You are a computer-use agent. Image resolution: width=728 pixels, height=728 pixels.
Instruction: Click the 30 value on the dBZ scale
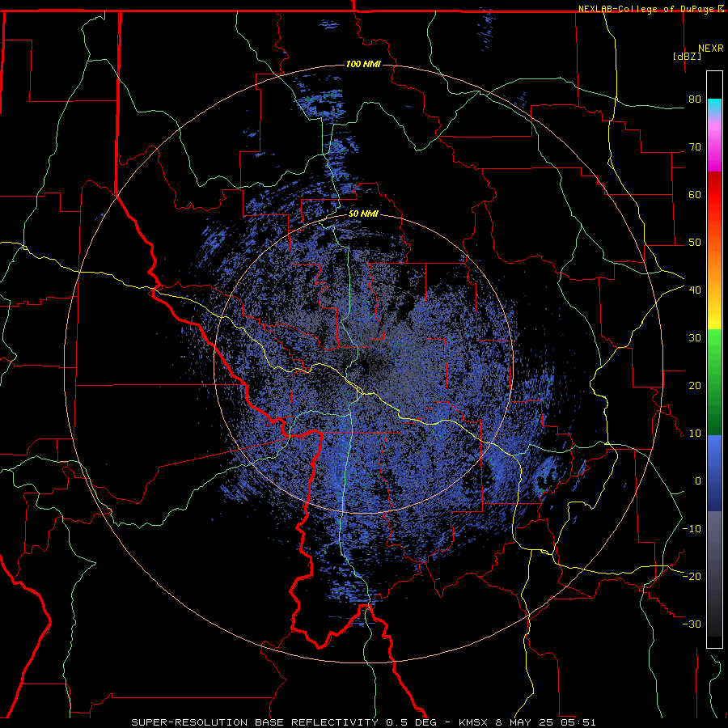point(695,337)
